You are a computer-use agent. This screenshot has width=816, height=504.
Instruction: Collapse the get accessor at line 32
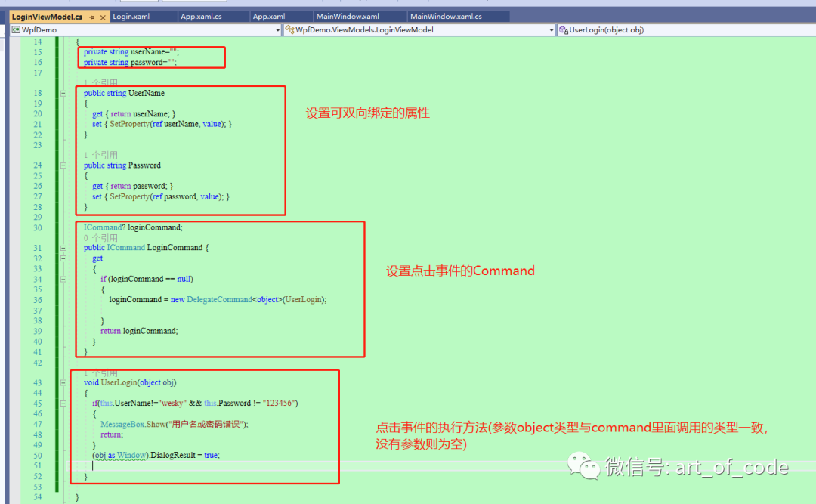(x=63, y=258)
